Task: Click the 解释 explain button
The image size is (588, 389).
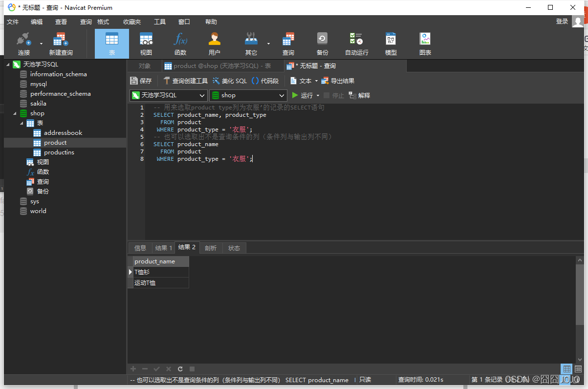Action: [x=359, y=95]
